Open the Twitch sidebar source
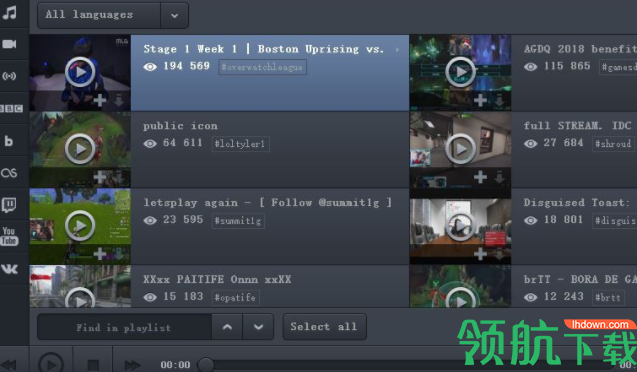This screenshot has height=372, width=637. (x=9, y=205)
